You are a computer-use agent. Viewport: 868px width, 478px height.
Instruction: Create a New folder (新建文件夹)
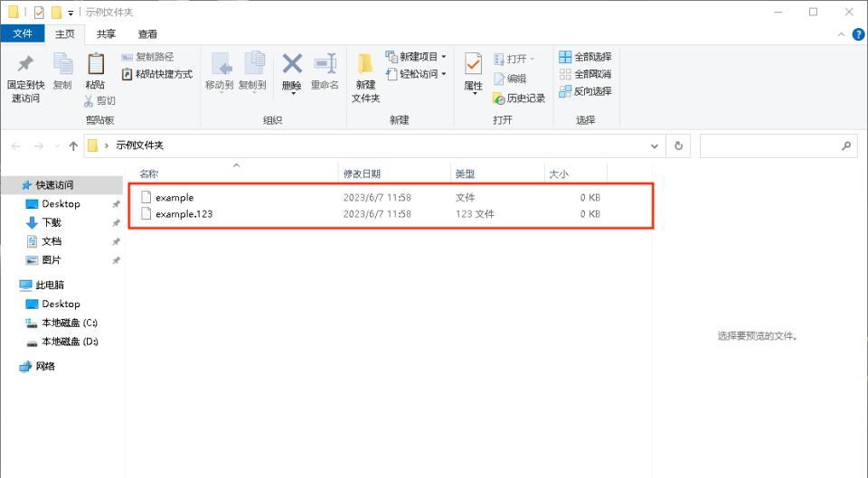pos(365,78)
